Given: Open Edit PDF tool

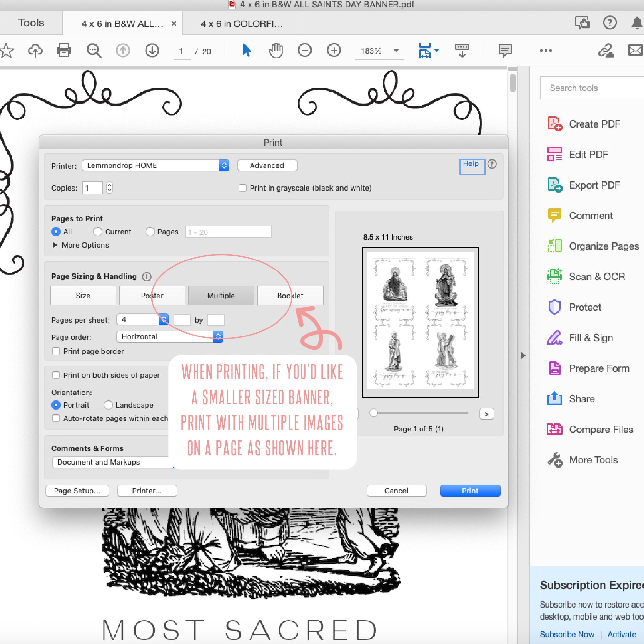Looking at the screenshot, I should tap(578, 154).
